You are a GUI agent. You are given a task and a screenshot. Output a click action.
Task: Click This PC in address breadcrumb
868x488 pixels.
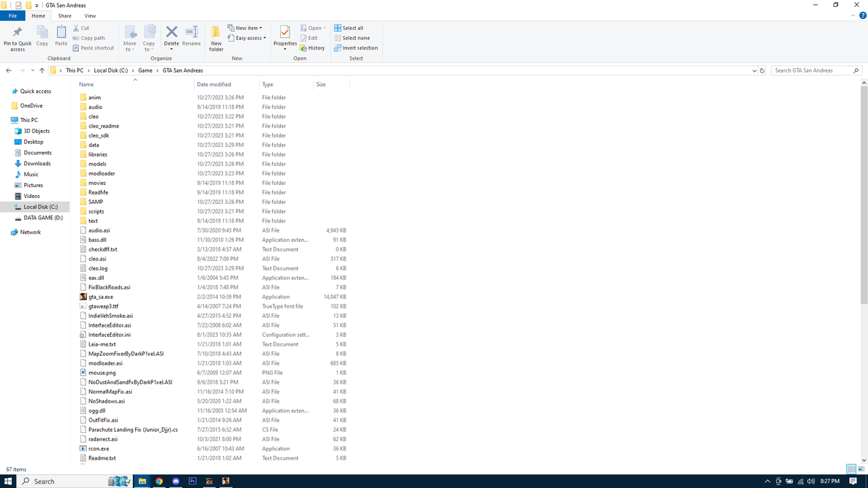[x=75, y=70]
